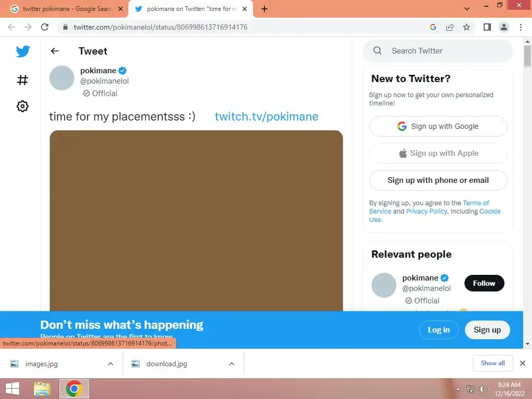The image size is (532, 399).
Task: Click pokimane name in Relevant people
Action: pyautogui.click(x=420, y=278)
